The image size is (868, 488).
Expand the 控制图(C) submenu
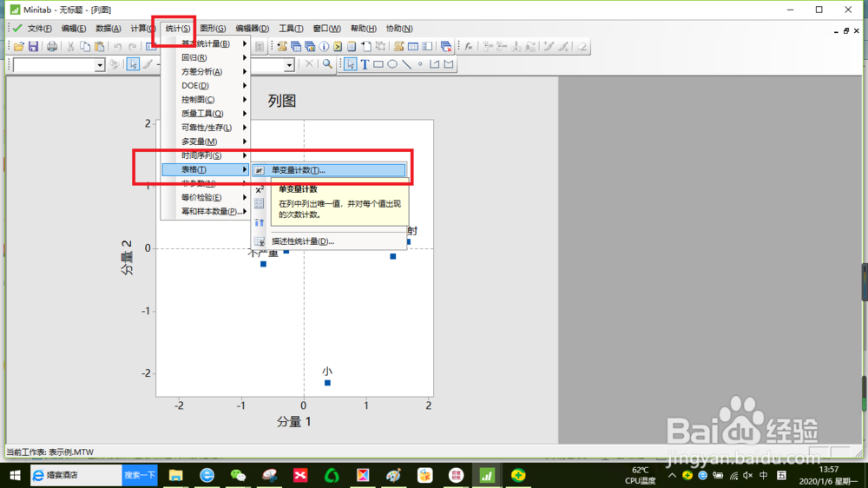[x=206, y=100]
